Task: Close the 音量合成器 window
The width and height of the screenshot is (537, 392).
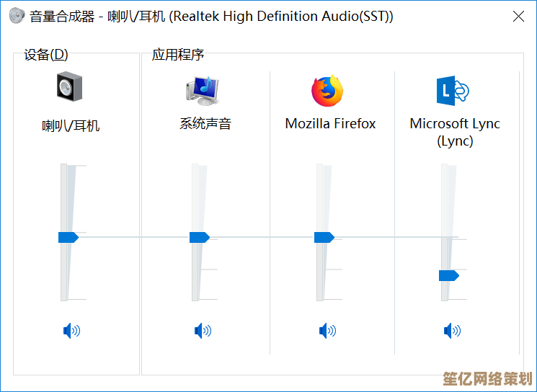Action: pyautogui.click(x=518, y=17)
